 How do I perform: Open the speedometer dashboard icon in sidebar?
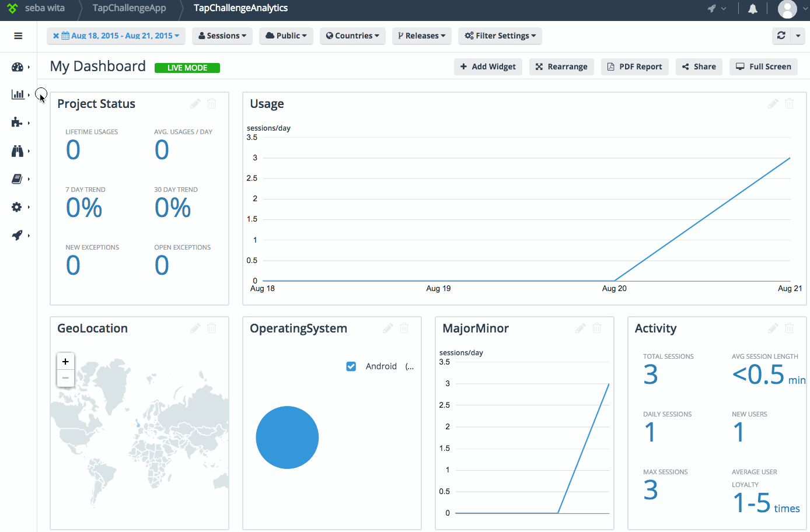[18, 66]
